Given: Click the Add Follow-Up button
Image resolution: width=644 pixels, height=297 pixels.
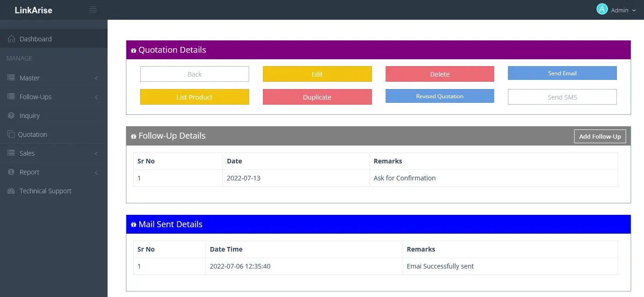Looking at the screenshot, I should 600,136.
